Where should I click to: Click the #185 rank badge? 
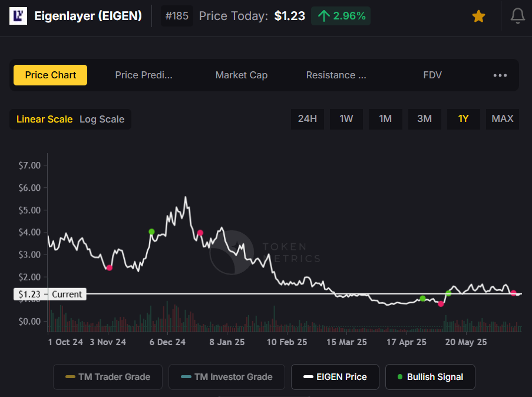[177, 16]
